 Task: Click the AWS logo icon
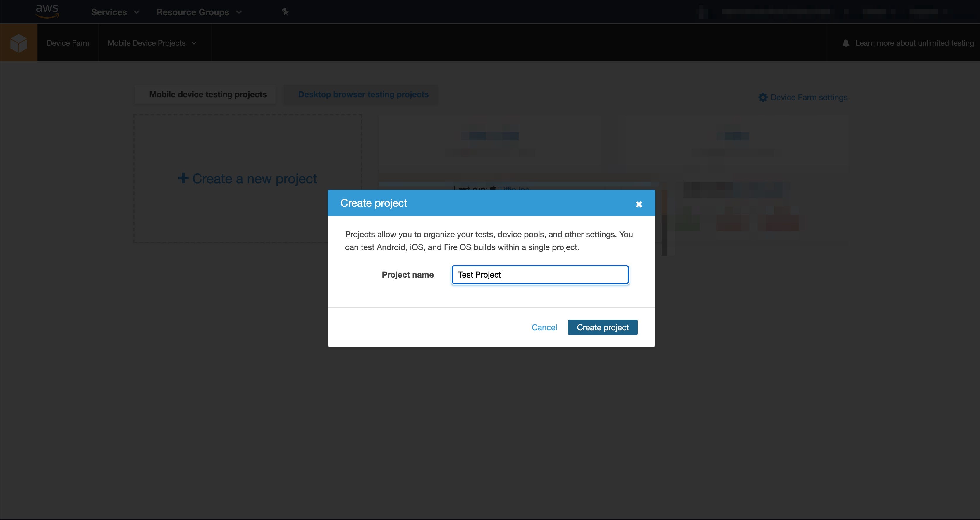[x=47, y=11]
